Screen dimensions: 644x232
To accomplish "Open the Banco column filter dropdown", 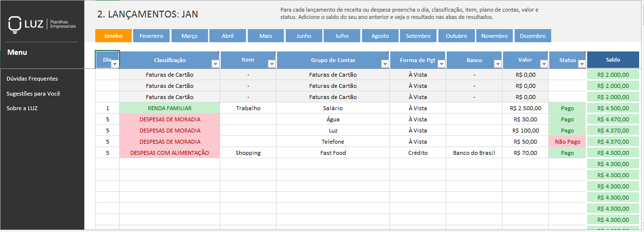I will click(497, 64).
